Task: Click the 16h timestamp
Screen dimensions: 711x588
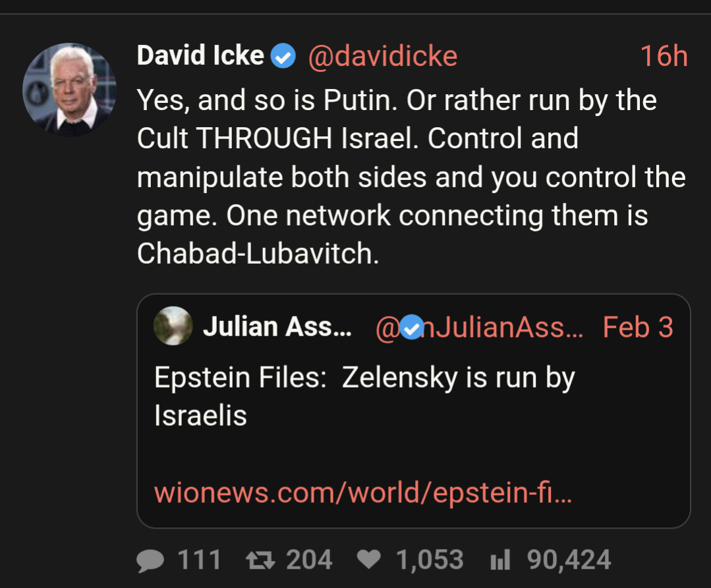Action: [x=664, y=57]
